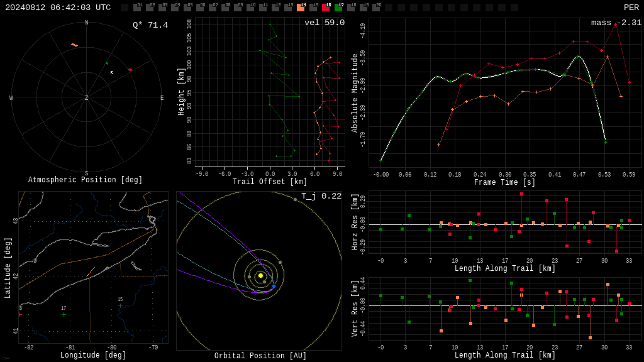Select the yellow Sun in the orbital plot
The image size is (644, 362).
[x=260, y=275]
